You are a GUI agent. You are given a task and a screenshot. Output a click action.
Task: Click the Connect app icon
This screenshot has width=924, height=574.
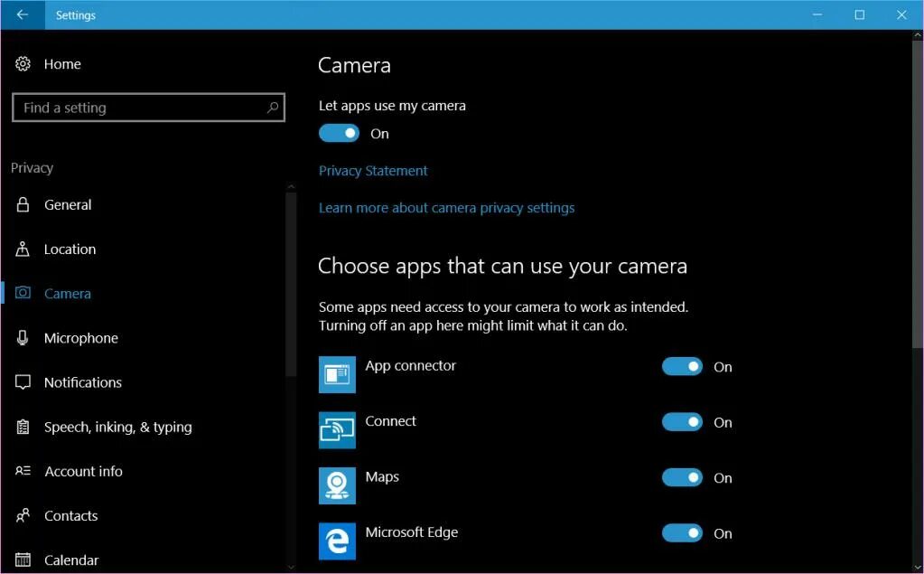pos(337,429)
